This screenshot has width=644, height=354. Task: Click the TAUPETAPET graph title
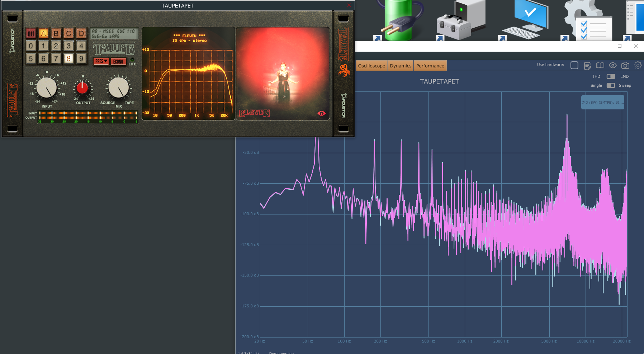[x=439, y=81]
